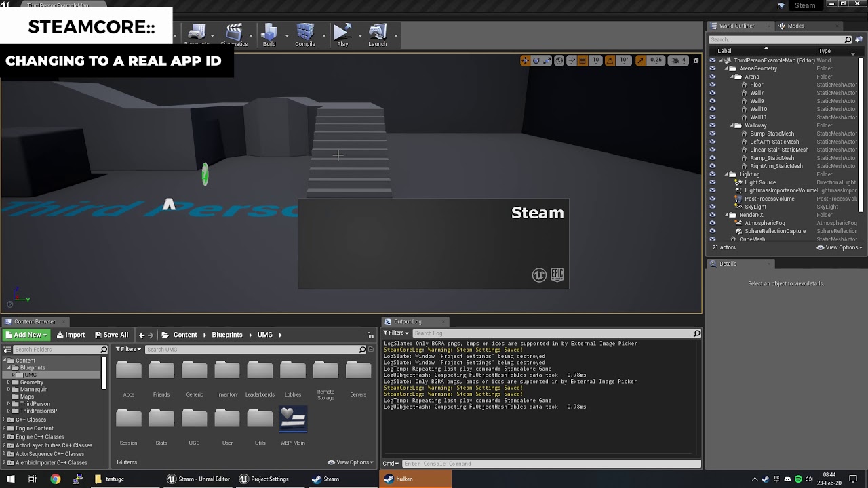Open rotation snap angle 10° dropdown
Viewport: 868px width, 488px height.
click(x=624, y=60)
